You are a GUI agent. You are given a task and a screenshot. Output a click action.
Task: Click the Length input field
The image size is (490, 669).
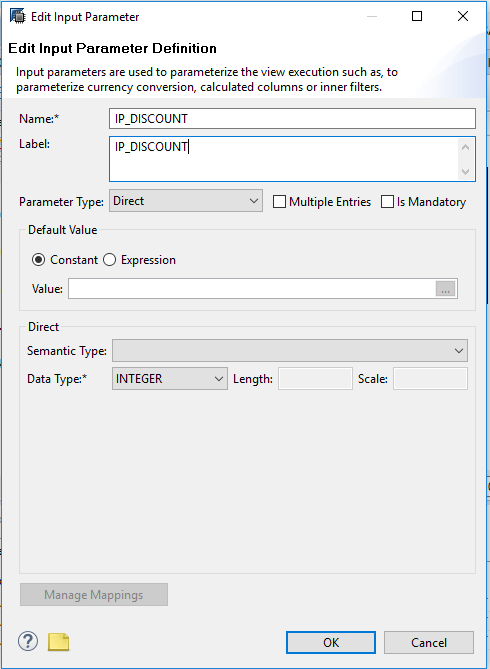[315, 378]
